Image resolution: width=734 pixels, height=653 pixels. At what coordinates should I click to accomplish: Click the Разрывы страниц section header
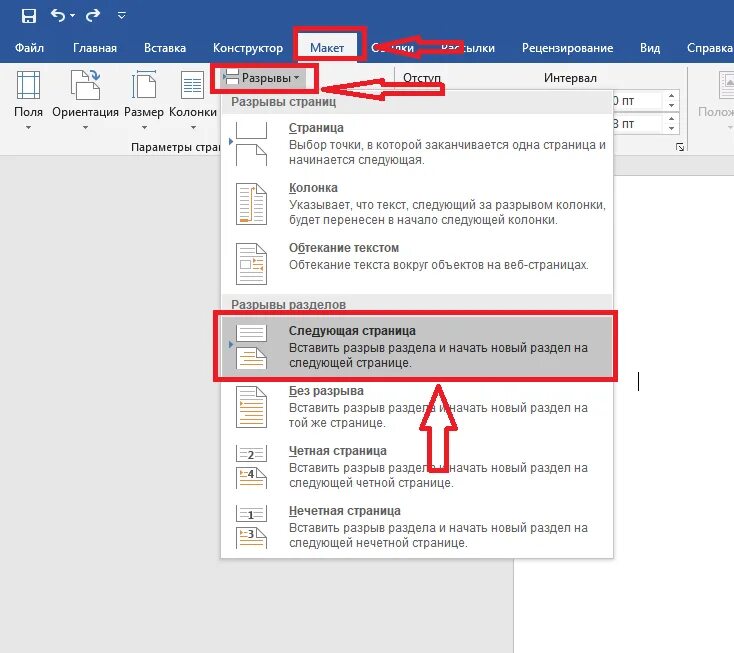click(x=283, y=102)
